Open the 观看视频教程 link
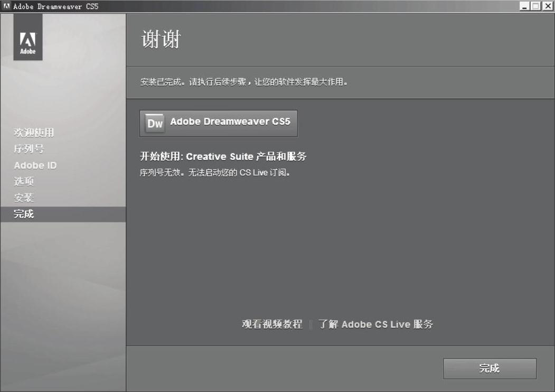Screen dimensions: 555x392 pos(272,324)
